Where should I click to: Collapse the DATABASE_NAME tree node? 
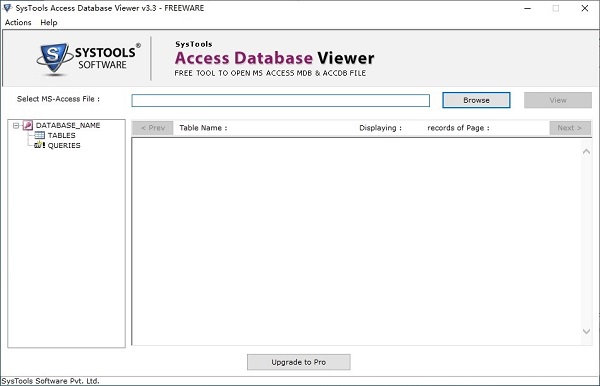click(x=16, y=125)
